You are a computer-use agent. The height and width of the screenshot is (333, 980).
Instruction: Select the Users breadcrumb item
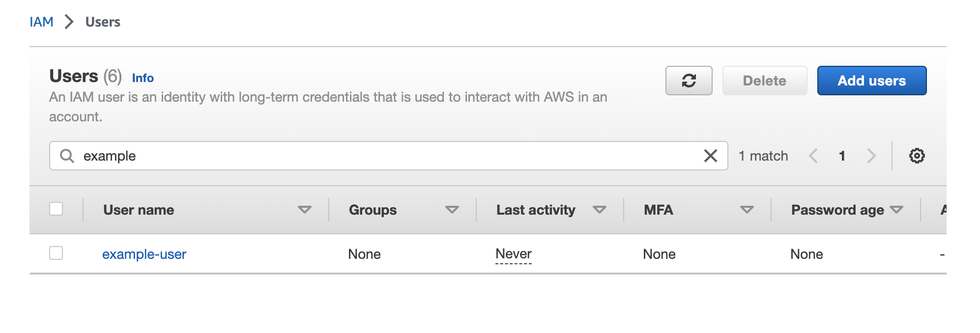pos(103,22)
